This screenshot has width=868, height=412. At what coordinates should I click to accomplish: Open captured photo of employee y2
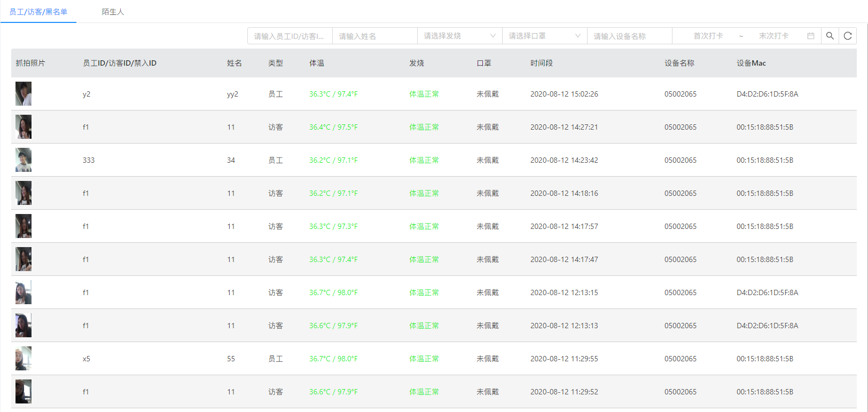click(24, 94)
